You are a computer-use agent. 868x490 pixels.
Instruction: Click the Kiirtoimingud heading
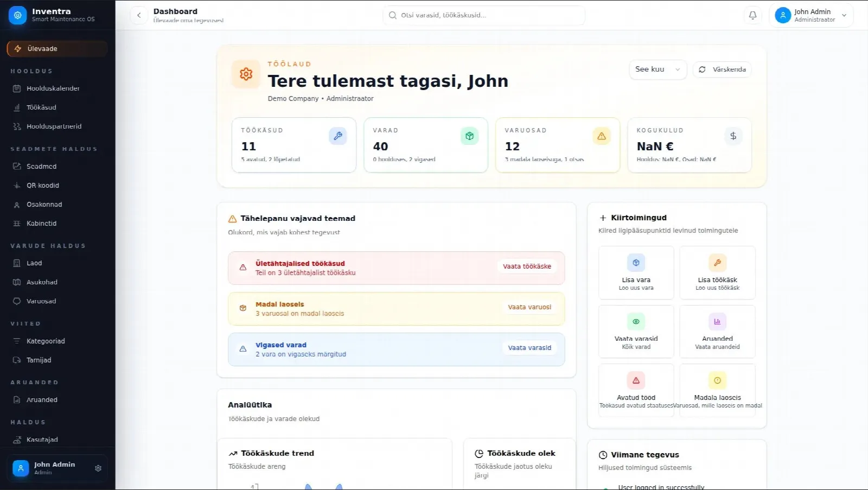[x=639, y=218]
